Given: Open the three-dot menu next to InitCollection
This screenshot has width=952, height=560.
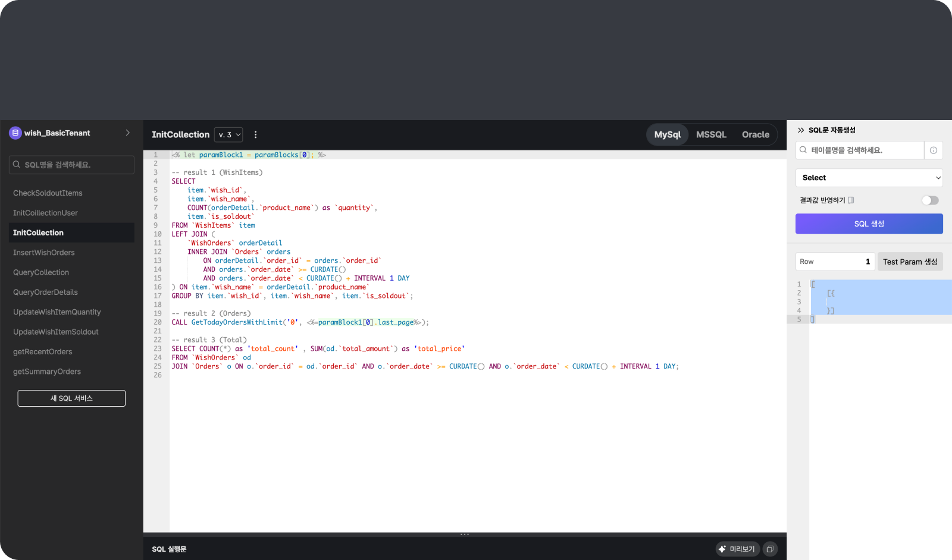Looking at the screenshot, I should 255,135.
